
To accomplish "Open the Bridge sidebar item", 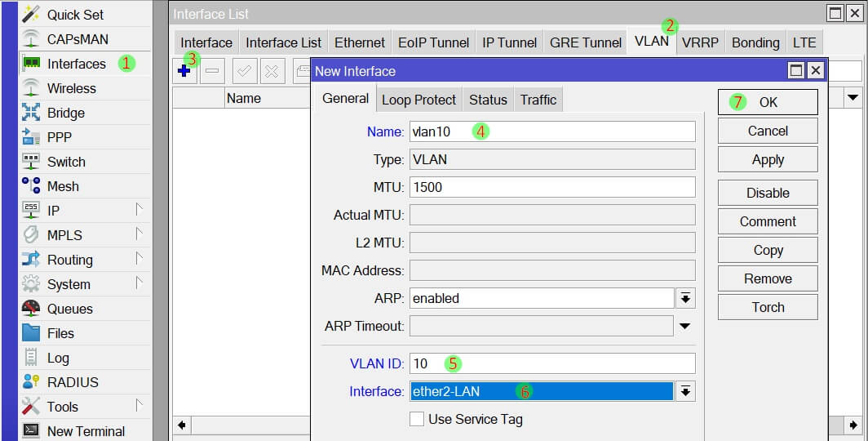I will [x=65, y=113].
